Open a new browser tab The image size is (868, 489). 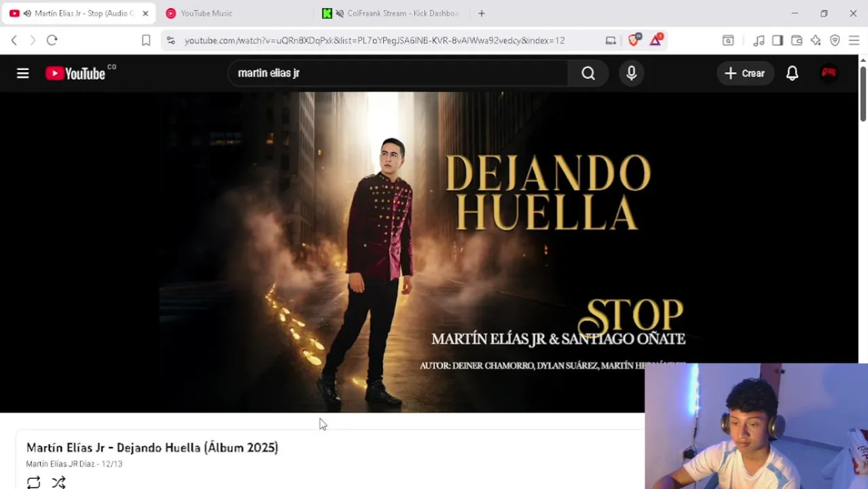482,13
